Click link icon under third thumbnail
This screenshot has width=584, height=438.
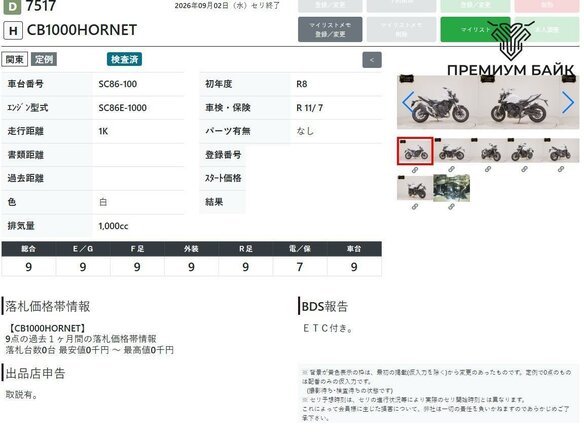488,169
